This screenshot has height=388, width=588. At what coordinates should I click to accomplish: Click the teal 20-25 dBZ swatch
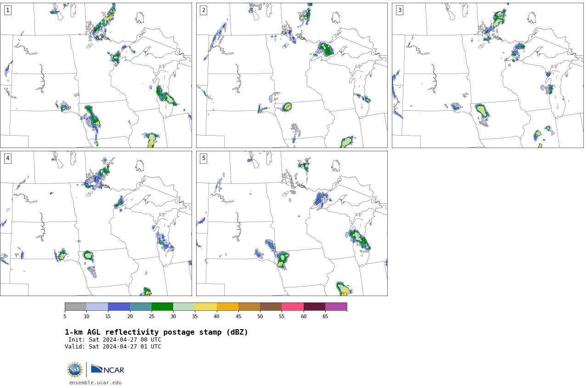tap(141, 307)
